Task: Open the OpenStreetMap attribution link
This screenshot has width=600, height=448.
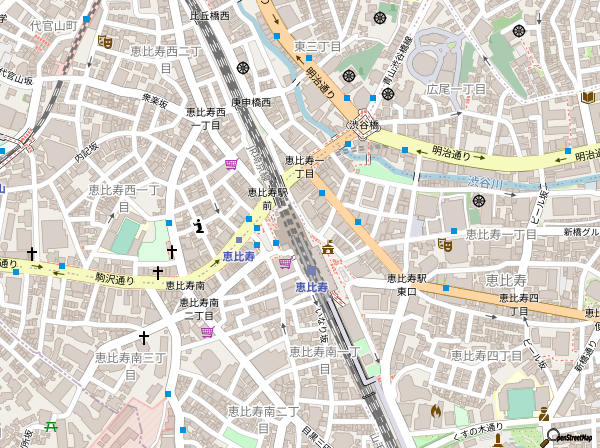Action: pyautogui.click(x=578, y=438)
